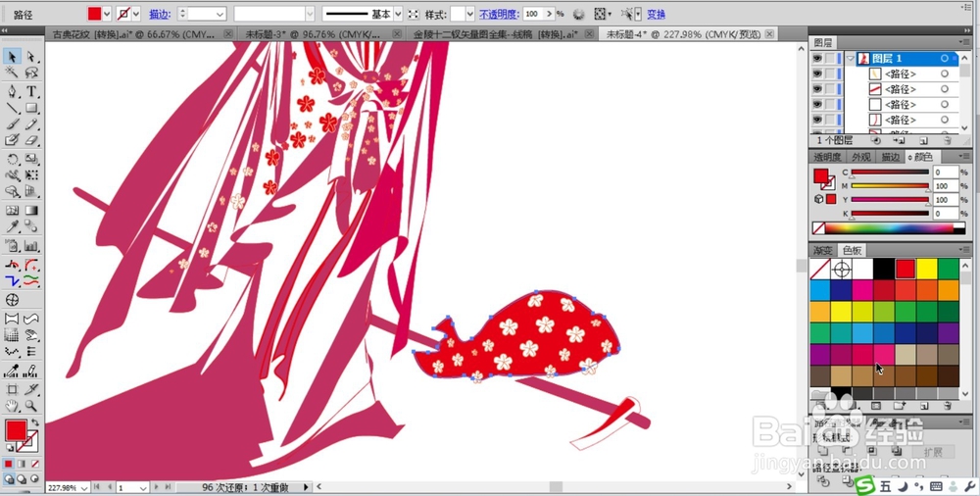The width and height of the screenshot is (980, 496).
Task: Choose the Eraser tool
Action: tap(31, 141)
